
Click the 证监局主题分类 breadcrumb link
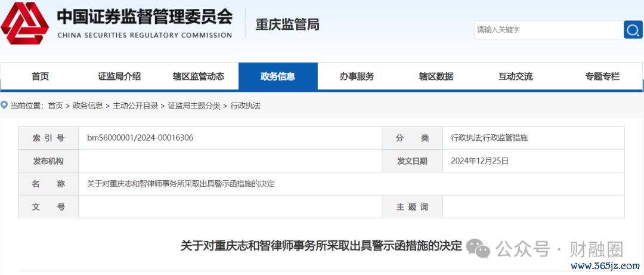pyautogui.click(x=194, y=106)
